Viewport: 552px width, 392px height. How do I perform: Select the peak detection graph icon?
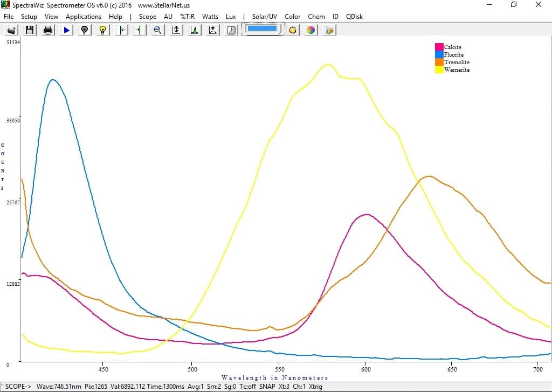(194, 30)
